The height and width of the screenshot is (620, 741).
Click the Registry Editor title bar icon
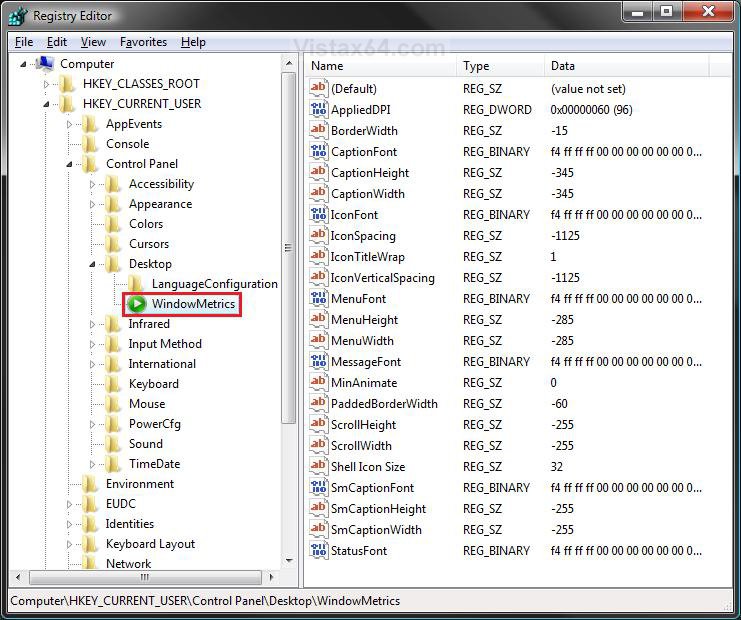(18, 16)
